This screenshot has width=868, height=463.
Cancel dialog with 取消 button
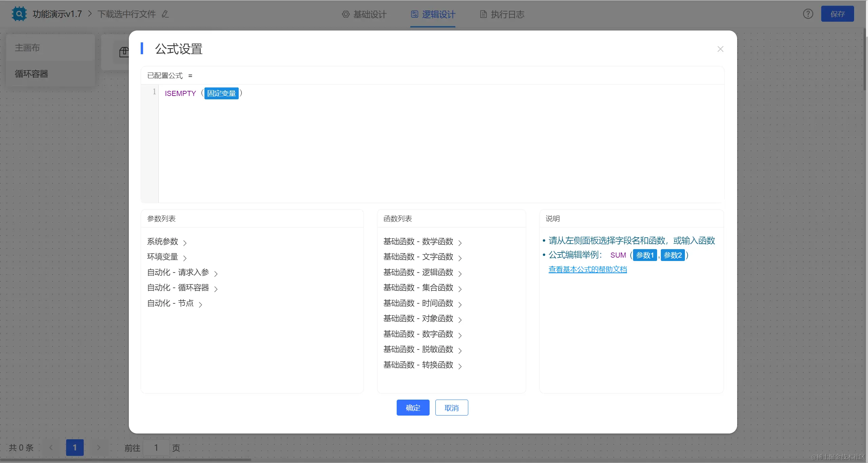tap(451, 408)
